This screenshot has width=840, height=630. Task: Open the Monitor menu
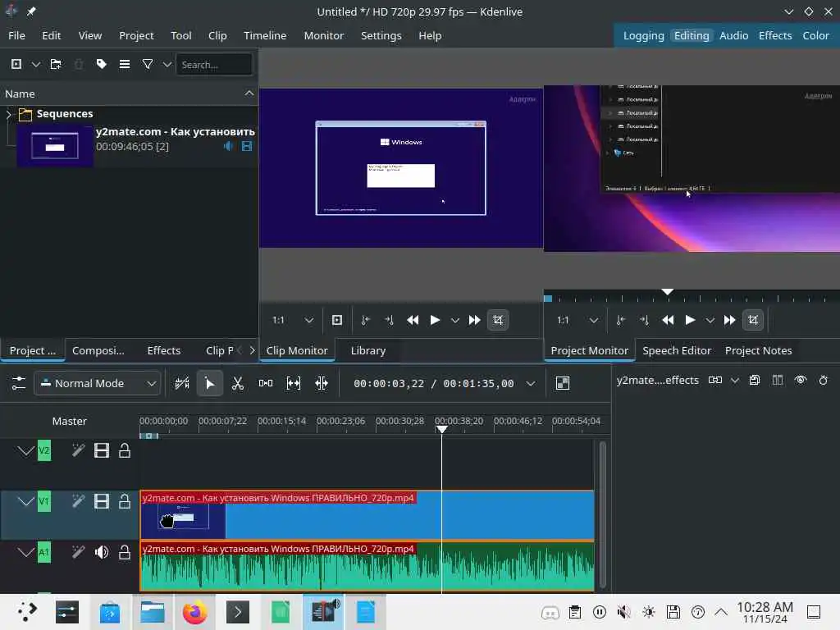323,35
